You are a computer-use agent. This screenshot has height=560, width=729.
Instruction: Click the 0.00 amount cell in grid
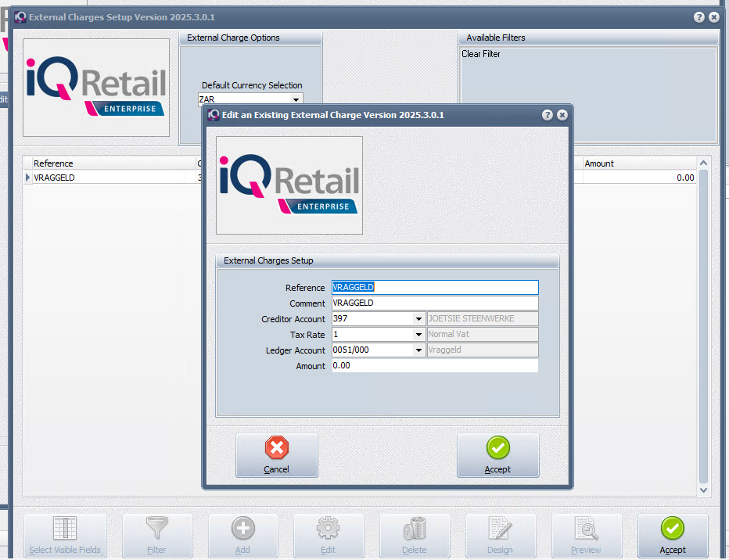(x=639, y=178)
